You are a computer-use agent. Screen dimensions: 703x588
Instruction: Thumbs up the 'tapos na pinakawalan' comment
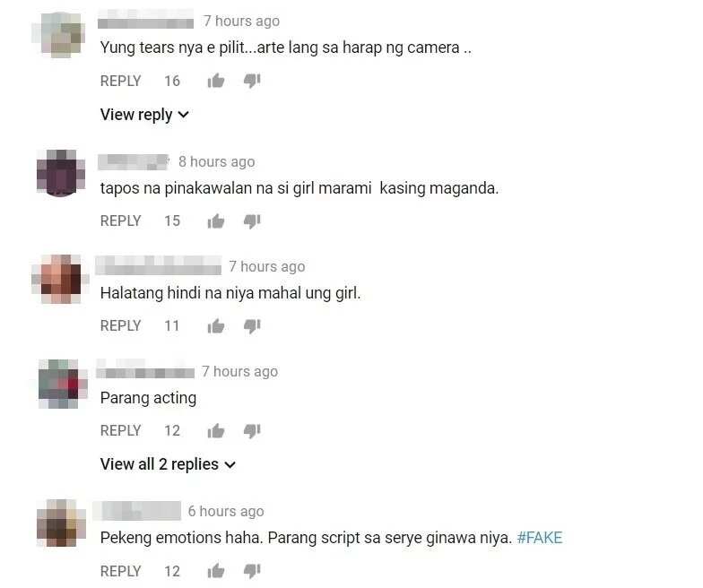tap(215, 221)
